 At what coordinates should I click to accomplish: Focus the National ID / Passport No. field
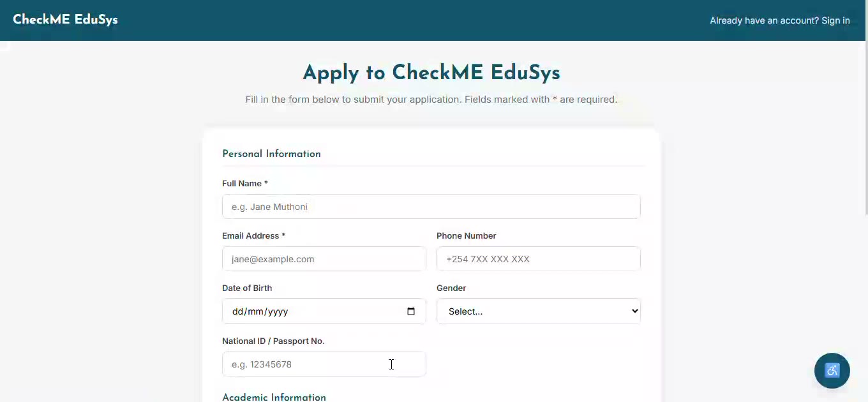[x=324, y=364]
